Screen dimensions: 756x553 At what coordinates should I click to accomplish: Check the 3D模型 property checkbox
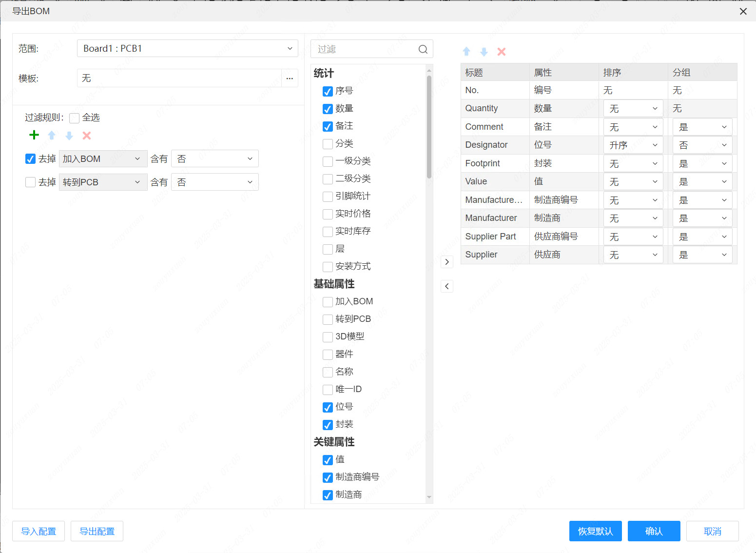click(328, 337)
